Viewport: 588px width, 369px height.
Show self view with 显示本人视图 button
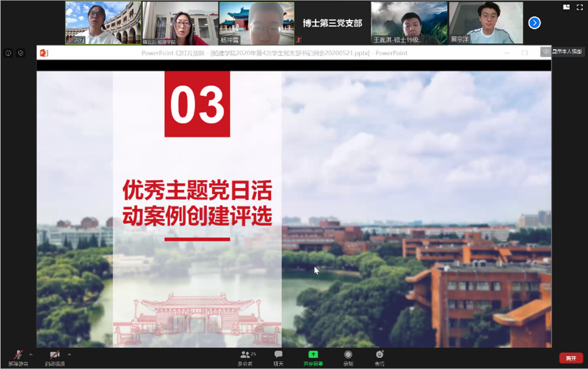pos(563,51)
